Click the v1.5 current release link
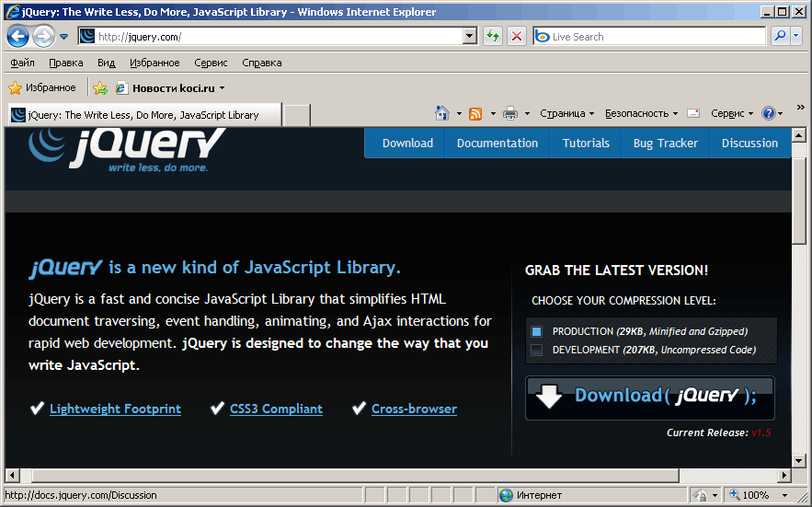 (x=761, y=432)
